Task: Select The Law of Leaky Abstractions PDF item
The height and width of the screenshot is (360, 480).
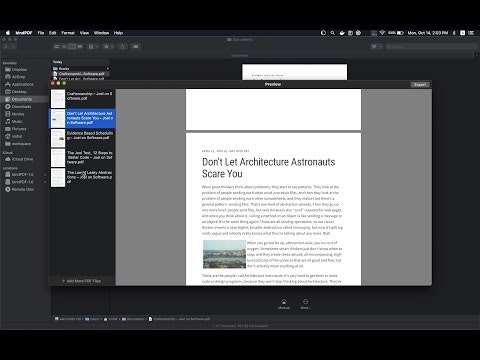Action: [x=82, y=177]
